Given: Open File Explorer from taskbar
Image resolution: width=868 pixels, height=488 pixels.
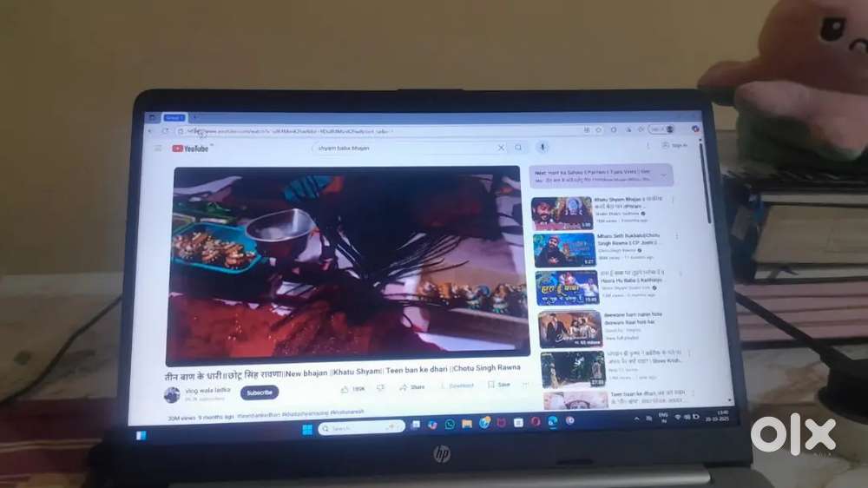Looking at the screenshot, I should coord(467,424).
